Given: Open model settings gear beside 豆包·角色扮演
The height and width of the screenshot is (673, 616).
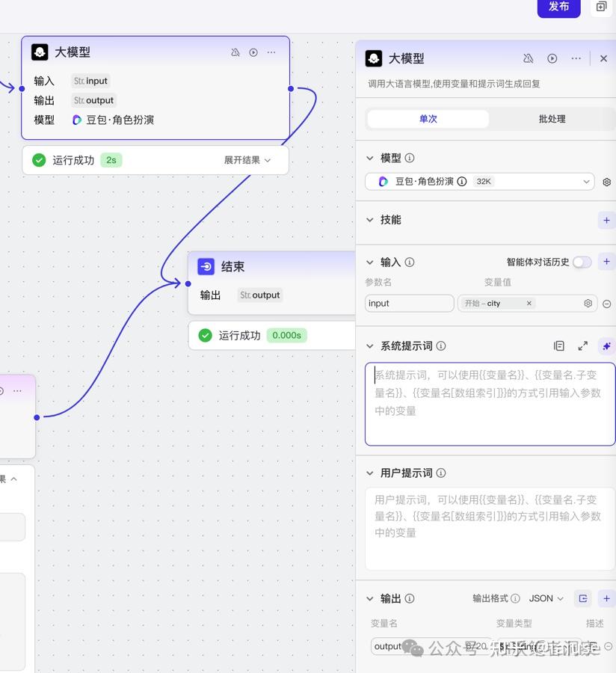Looking at the screenshot, I should (606, 181).
